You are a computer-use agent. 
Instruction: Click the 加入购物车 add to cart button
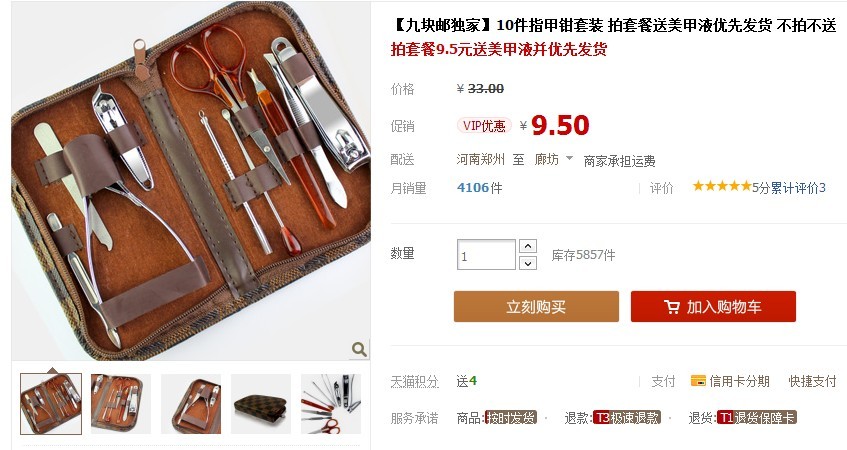pos(713,307)
